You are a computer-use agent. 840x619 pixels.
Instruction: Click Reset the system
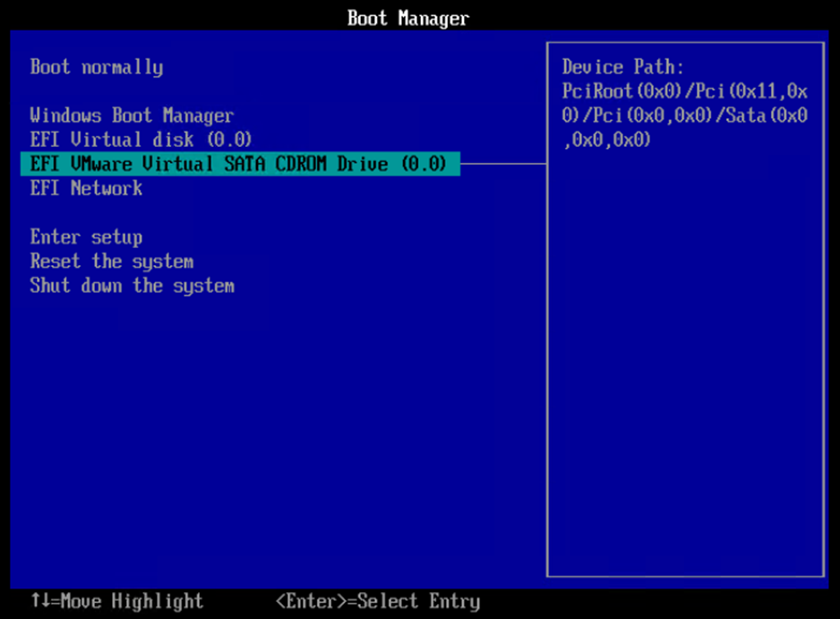pos(110,262)
